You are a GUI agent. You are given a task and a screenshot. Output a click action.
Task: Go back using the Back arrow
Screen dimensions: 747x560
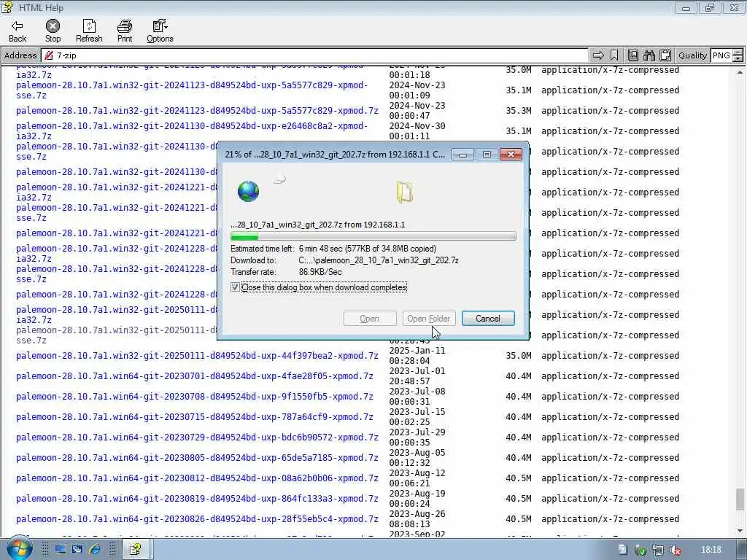click(18, 31)
